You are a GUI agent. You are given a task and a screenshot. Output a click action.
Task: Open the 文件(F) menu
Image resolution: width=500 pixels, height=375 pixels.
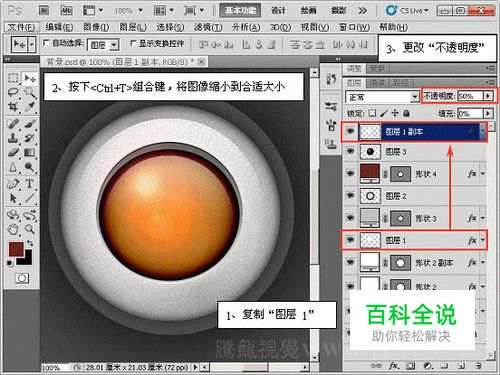tap(21, 27)
